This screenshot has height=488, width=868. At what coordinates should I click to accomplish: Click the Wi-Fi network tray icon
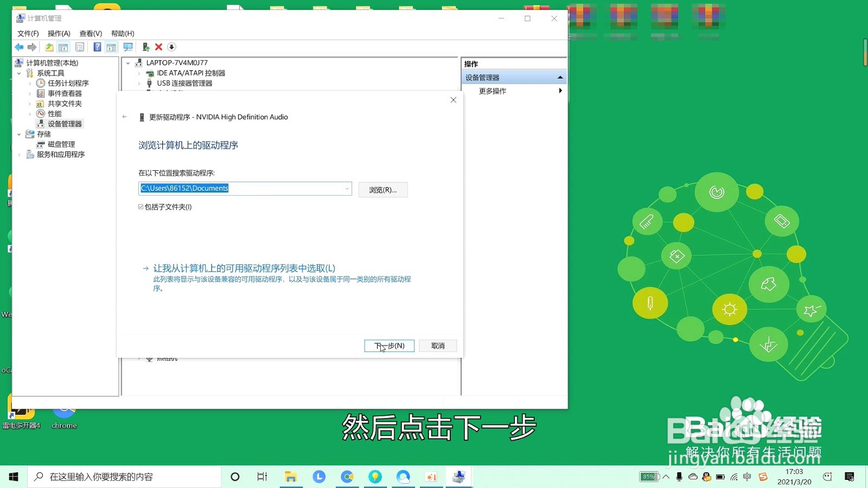pyautogui.click(x=734, y=477)
